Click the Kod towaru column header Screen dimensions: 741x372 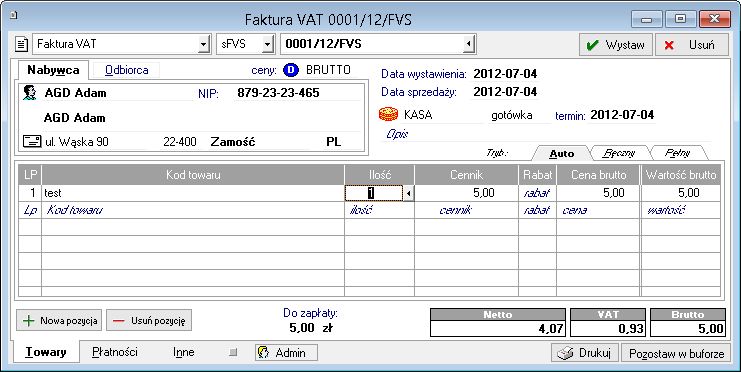point(193,175)
